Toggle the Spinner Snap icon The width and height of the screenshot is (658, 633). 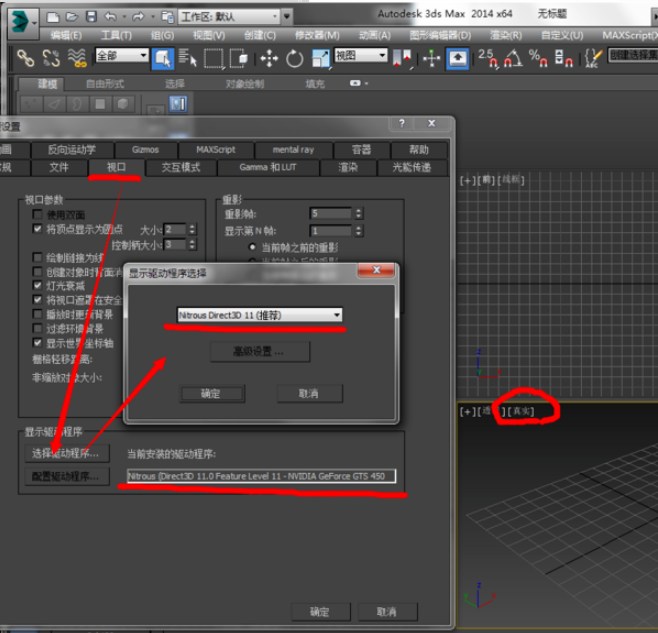pos(564,58)
